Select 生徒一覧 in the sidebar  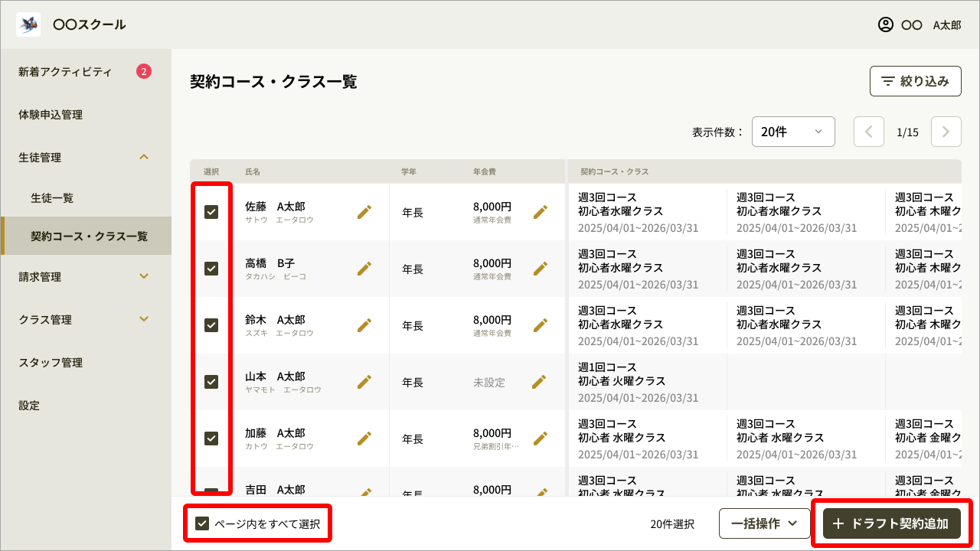click(x=52, y=198)
